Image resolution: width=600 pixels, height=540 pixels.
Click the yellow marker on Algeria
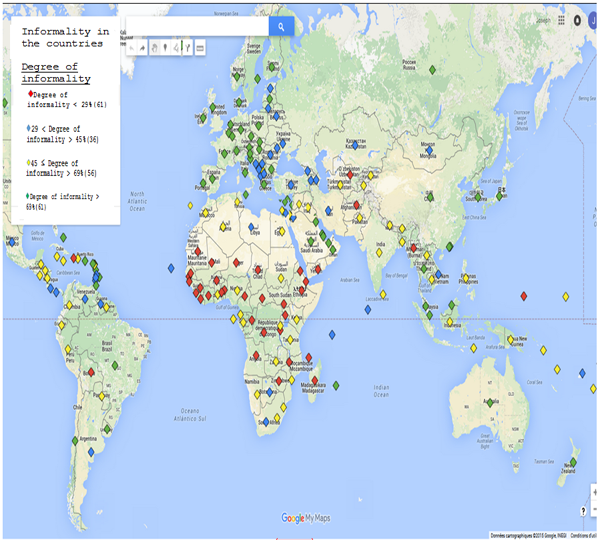coord(223,227)
